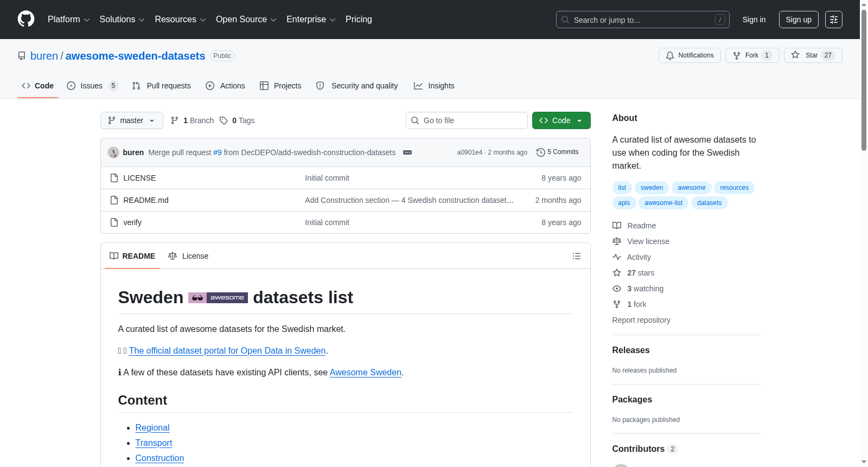Switch to the License tab in file viewer
This screenshot has height=467, width=868.
click(x=188, y=256)
